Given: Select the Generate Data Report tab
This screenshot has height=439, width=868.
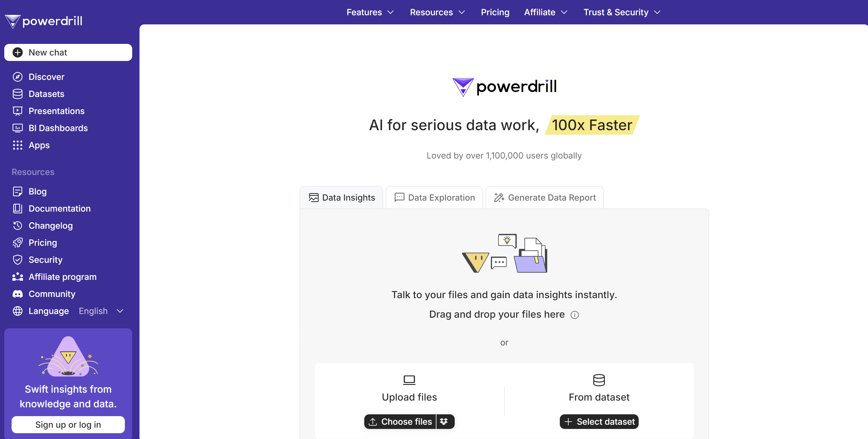Looking at the screenshot, I should point(545,198).
